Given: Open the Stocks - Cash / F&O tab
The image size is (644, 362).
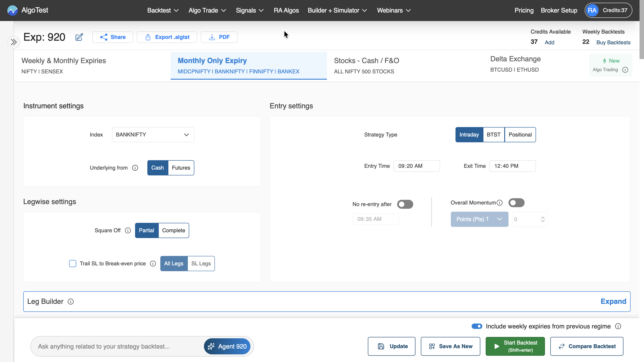Looking at the screenshot, I should tap(366, 66).
